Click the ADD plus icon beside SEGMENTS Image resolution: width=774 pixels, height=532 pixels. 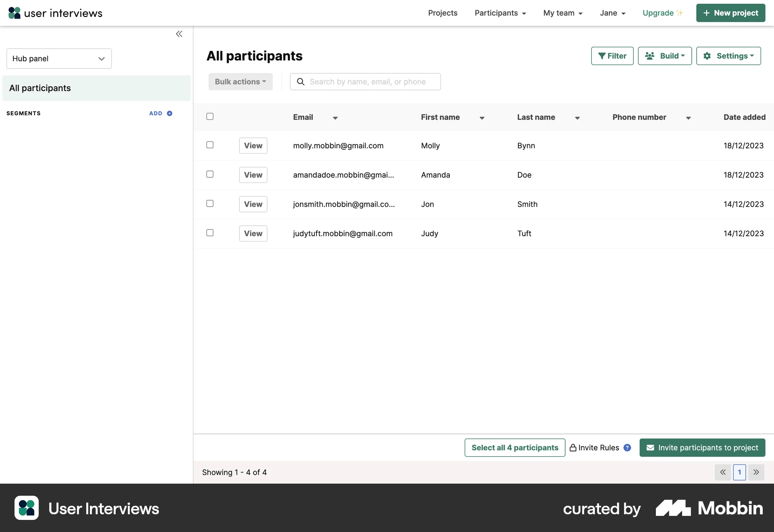point(169,113)
